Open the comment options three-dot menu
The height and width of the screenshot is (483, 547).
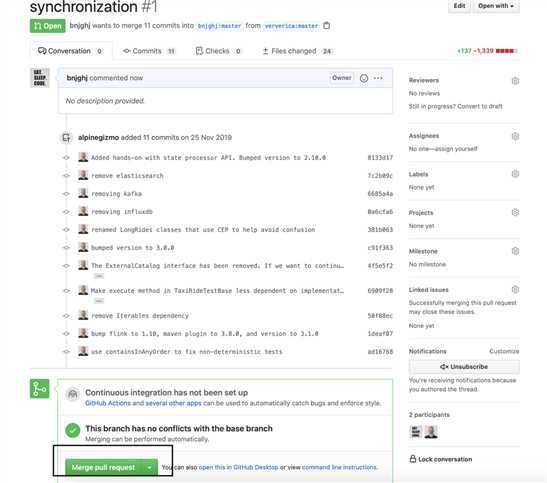pyautogui.click(x=378, y=78)
